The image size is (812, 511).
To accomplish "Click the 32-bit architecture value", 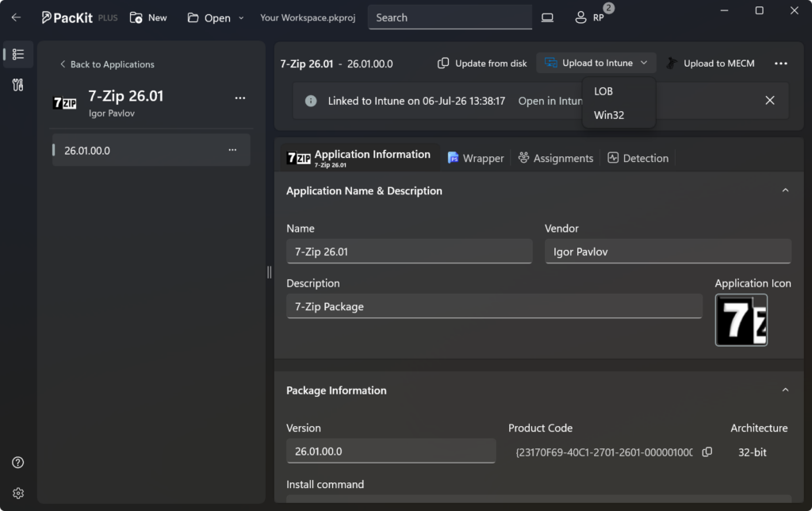I will pos(752,452).
